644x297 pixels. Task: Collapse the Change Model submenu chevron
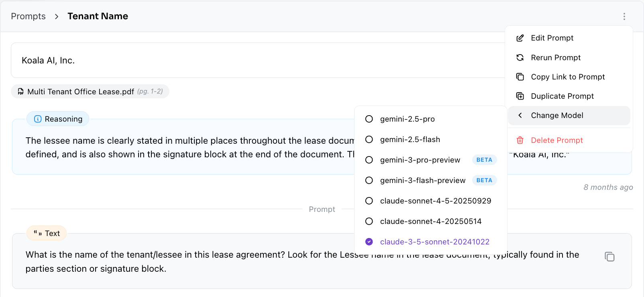[x=520, y=116]
